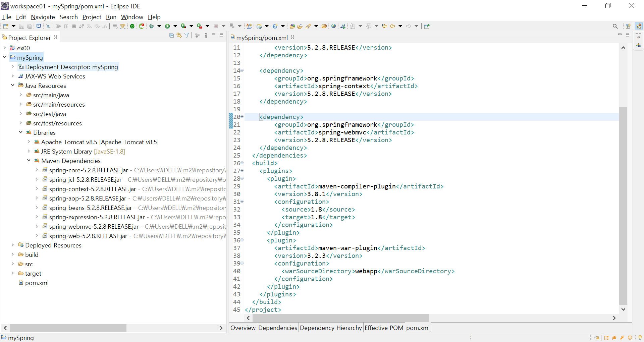
Task: Expand the ex00 project node
Action: coord(5,48)
